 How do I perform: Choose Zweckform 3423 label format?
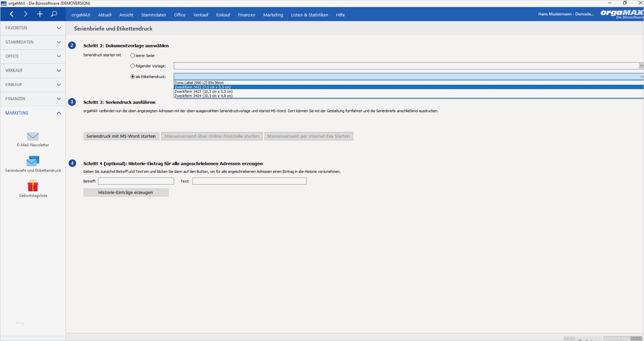pyautogui.click(x=409, y=92)
